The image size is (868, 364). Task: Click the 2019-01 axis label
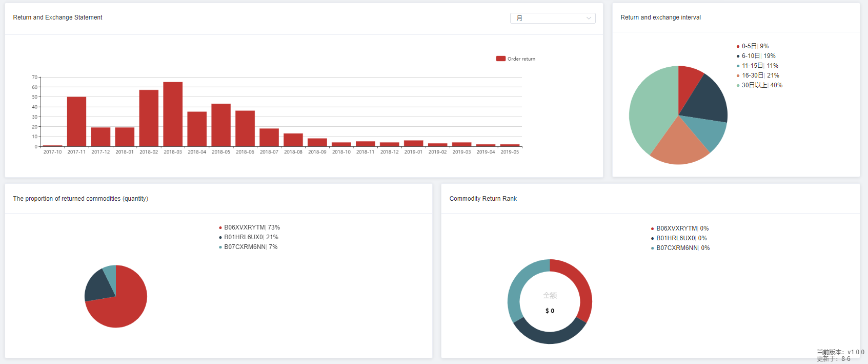(413, 152)
